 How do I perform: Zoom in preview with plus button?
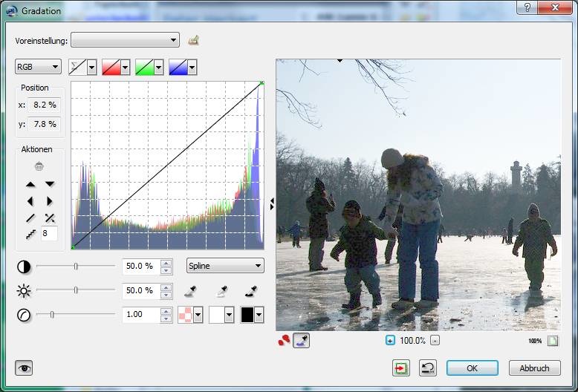click(x=390, y=341)
